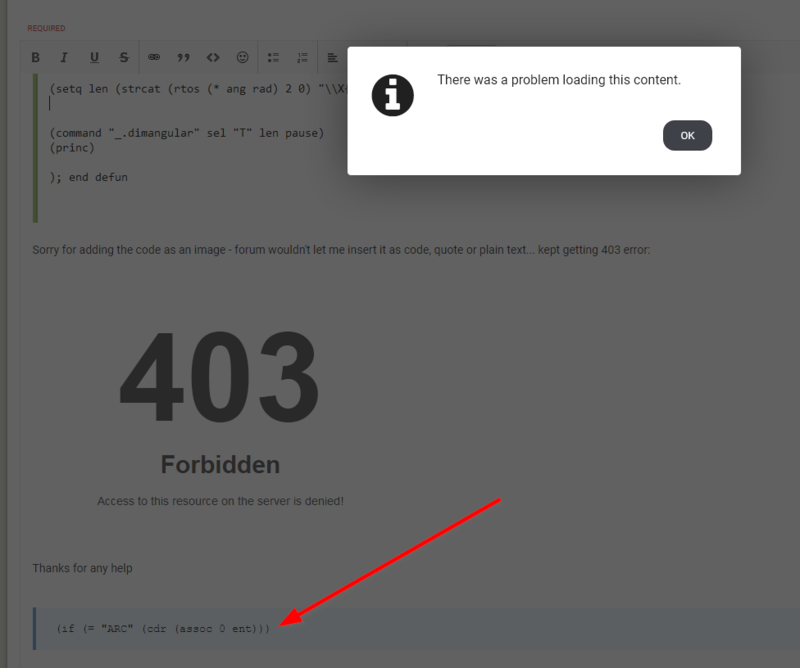Click the end defun code line

tap(88, 178)
